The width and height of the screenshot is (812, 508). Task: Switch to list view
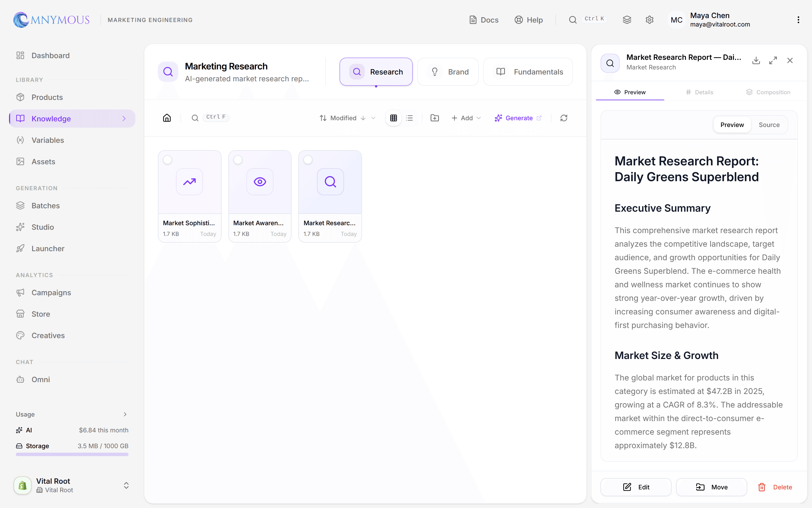pos(409,118)
